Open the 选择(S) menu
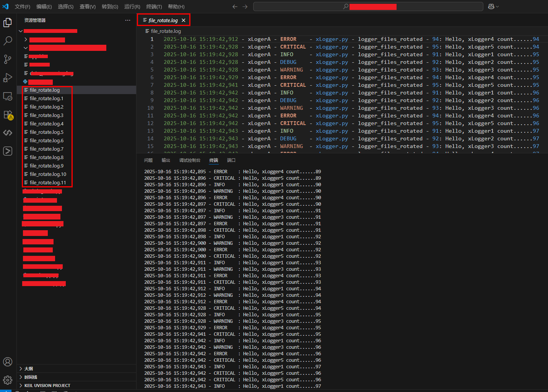 66,7
